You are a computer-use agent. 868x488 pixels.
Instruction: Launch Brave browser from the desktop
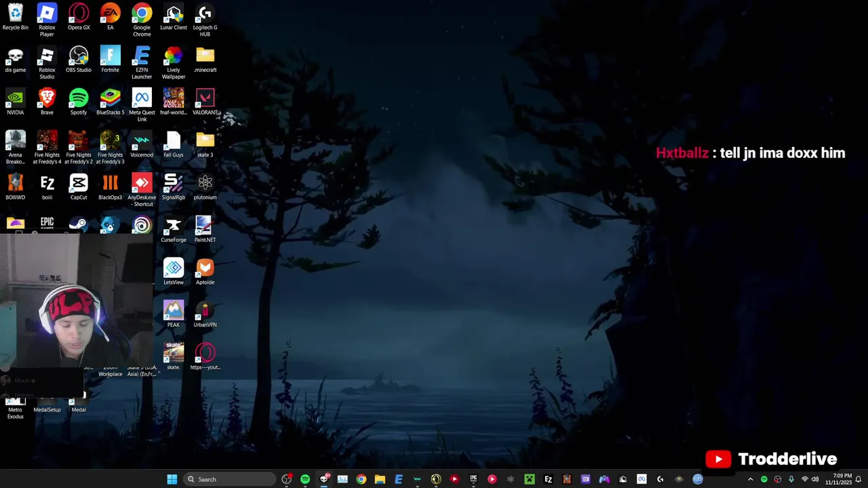(x=47, y=102)
